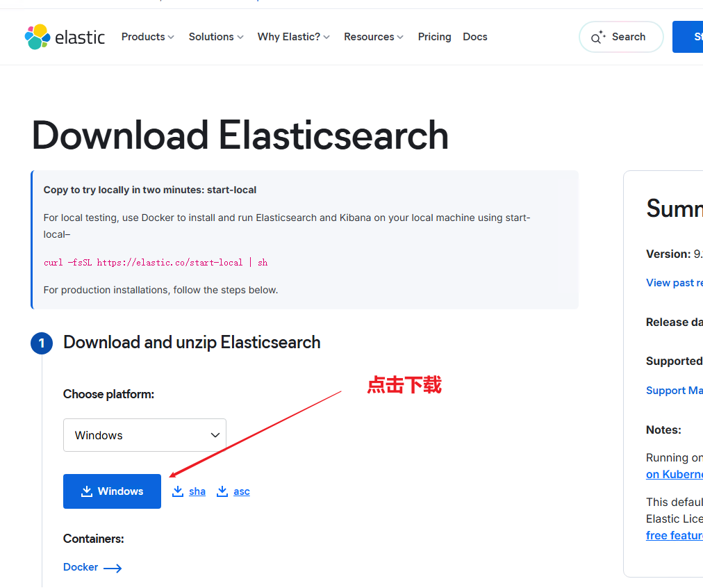Go to the Pricing page

click(x=434, y=37)
